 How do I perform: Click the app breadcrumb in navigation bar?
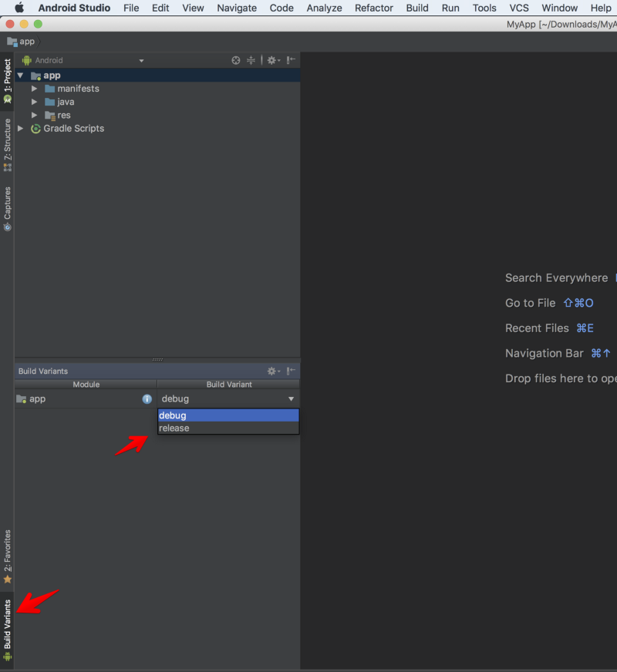(21, 42)
